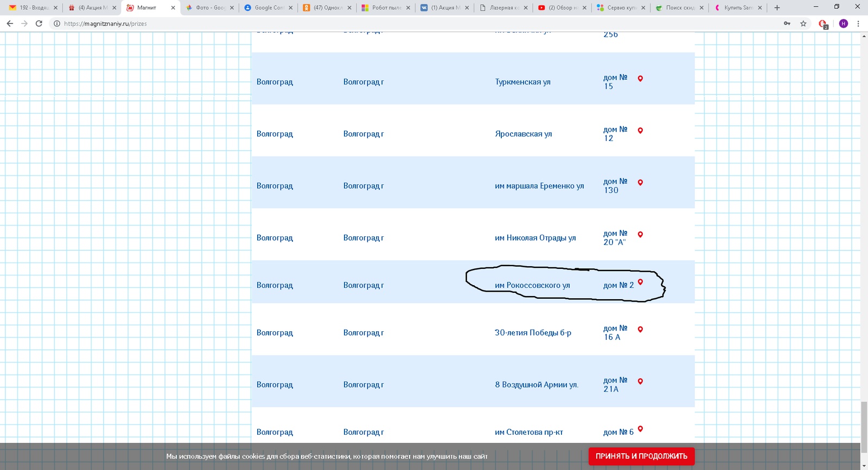Show location pin for им Николая Отрады ул
This screenshot has width=868, height=470.
640,235
